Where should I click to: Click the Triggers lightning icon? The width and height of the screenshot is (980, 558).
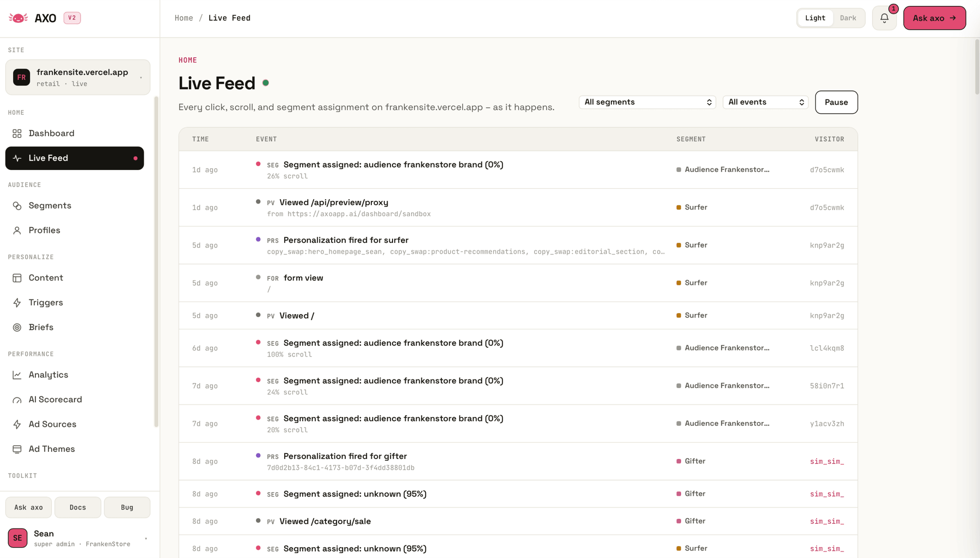tap(17, 303)
